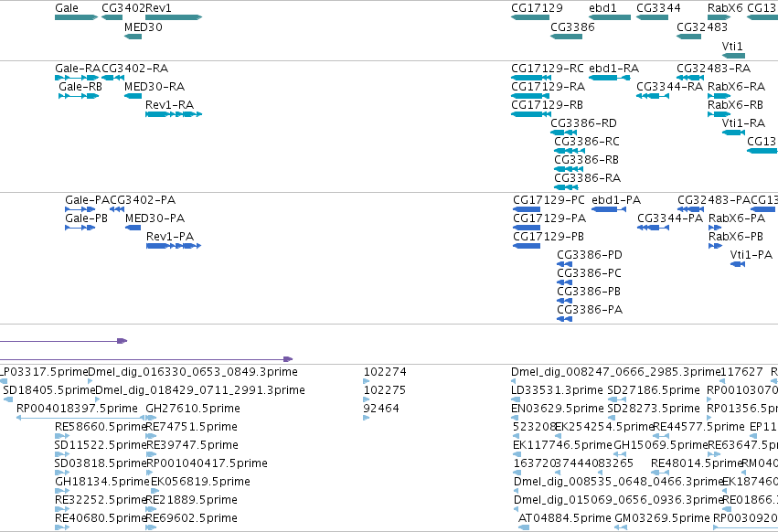Click the CG17129-PB protein feature
This screenshot has height=532, width=778.
click(527, 246)
